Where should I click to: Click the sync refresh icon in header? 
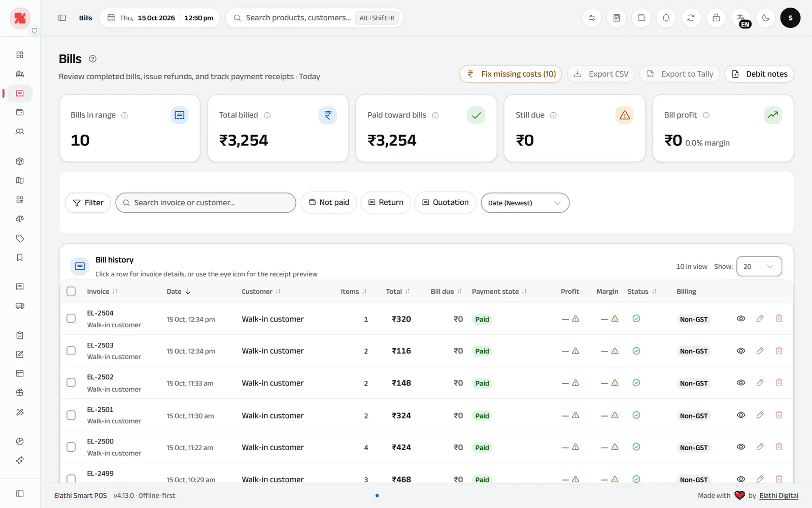pyautogui.click(x=691, y=18)
